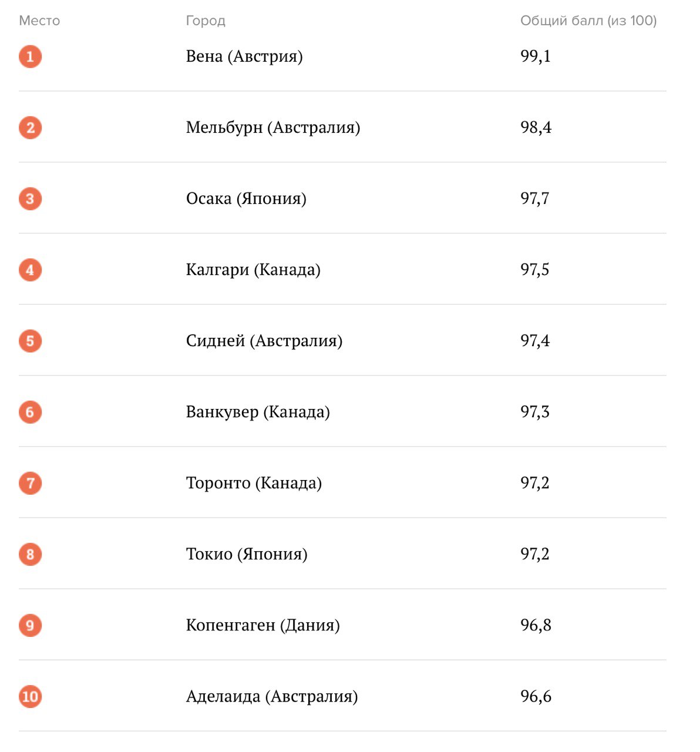Click the 96,6 score for Аделаида

[536, 696]
